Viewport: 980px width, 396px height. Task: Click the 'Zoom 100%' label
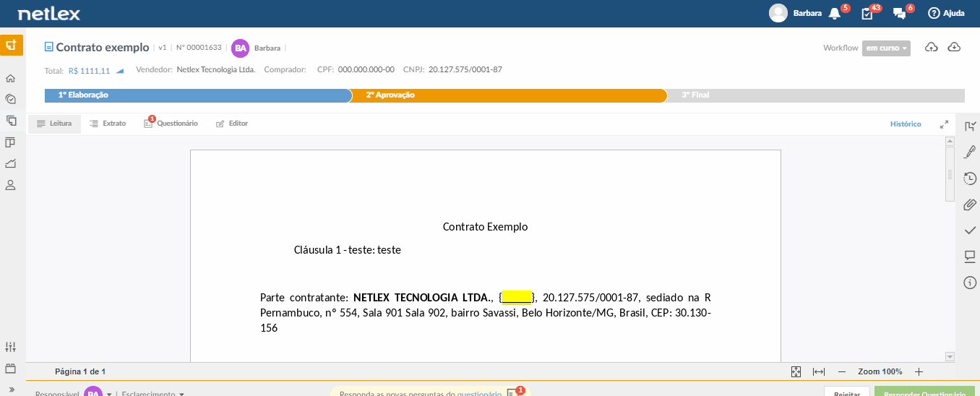coord(880,371)
